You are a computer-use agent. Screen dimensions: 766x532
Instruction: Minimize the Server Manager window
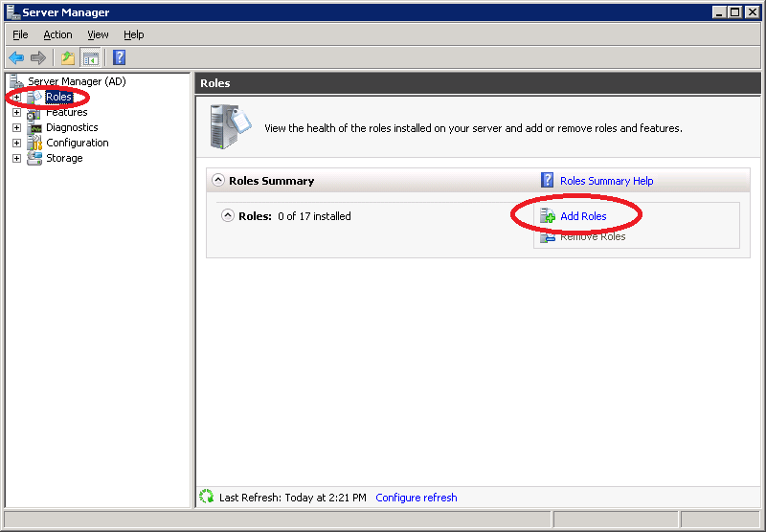(719, 12)
